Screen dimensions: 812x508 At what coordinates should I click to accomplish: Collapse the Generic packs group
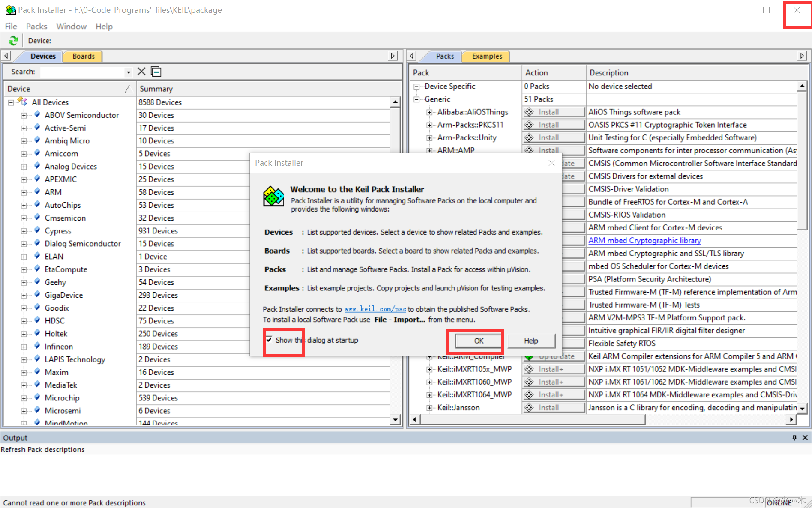coord(416,99)
